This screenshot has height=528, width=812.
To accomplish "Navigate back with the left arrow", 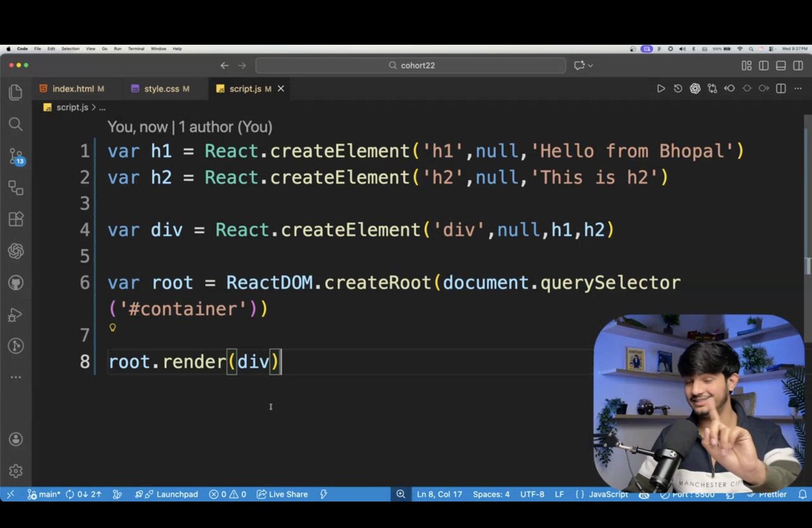I will click(x=224, y=65).
